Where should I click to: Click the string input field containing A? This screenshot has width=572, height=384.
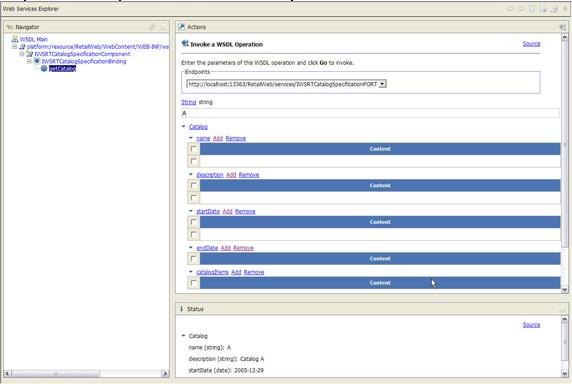coord(370,113)
